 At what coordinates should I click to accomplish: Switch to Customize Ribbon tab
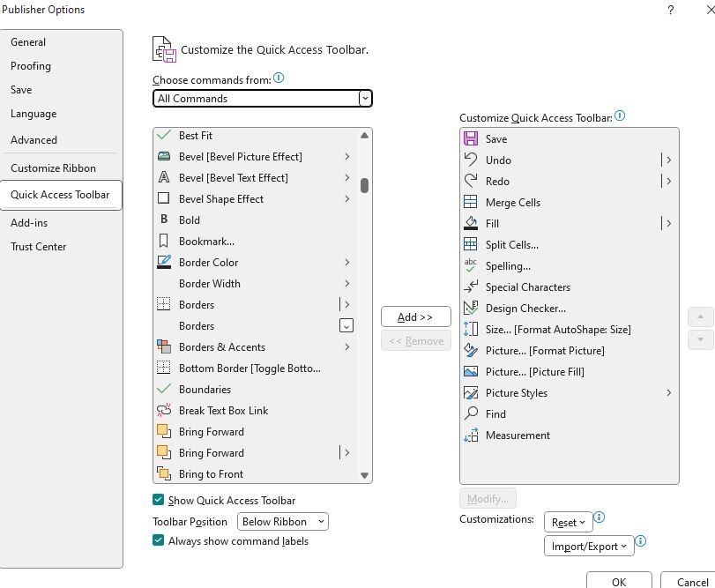pos(61,168)
